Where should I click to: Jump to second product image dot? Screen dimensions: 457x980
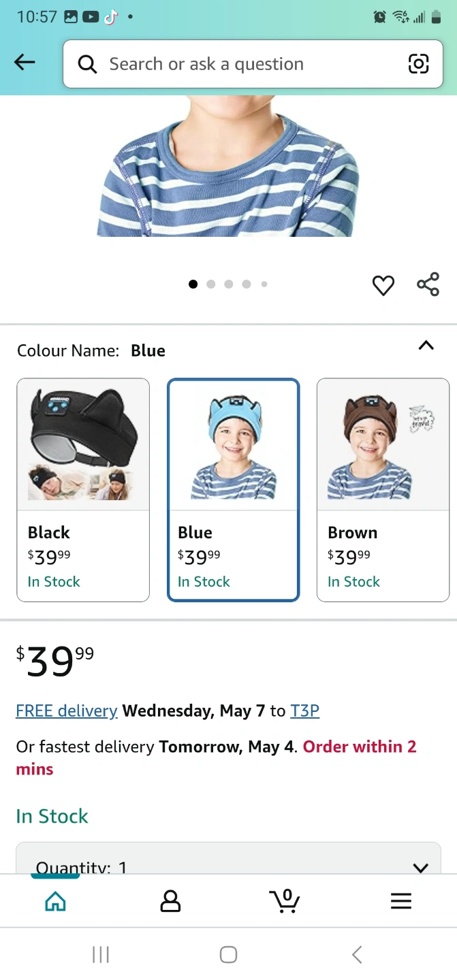tap(211, 284)
